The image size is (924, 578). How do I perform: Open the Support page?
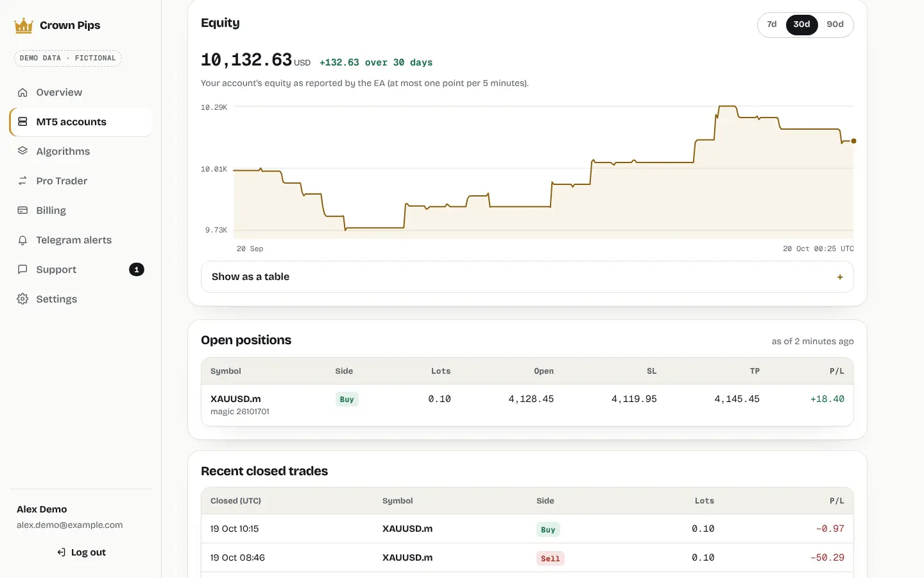pyautogui.click(x=81, y=270)
